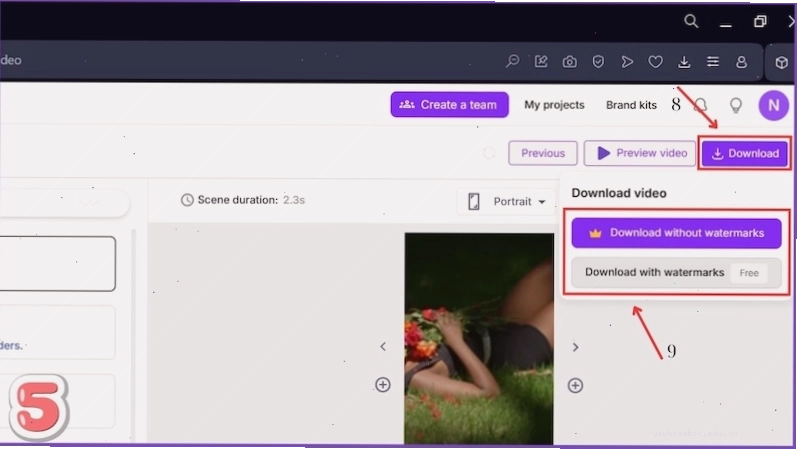The width and height of the screenshot is (797, 450).
Task: Minimize the browser window
Action: point(726,24)
